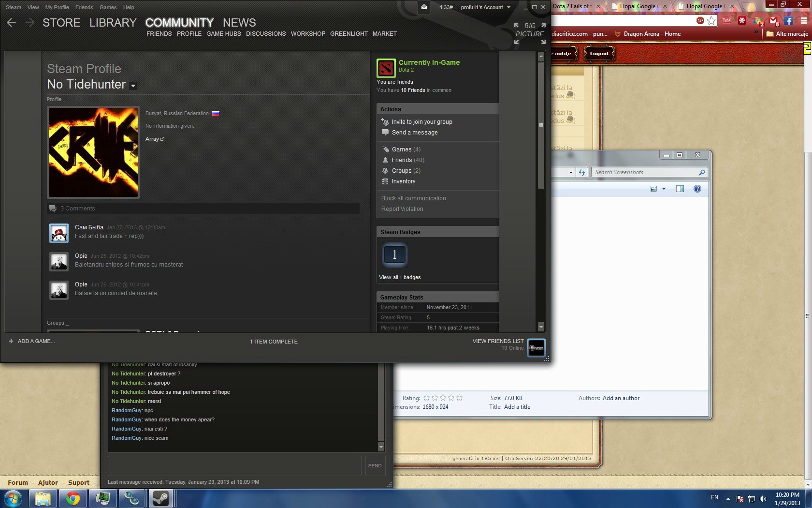Open the View menu in Steam
Image resolution: width=812 pixels, height=508 pixels.
pos(33,7)
